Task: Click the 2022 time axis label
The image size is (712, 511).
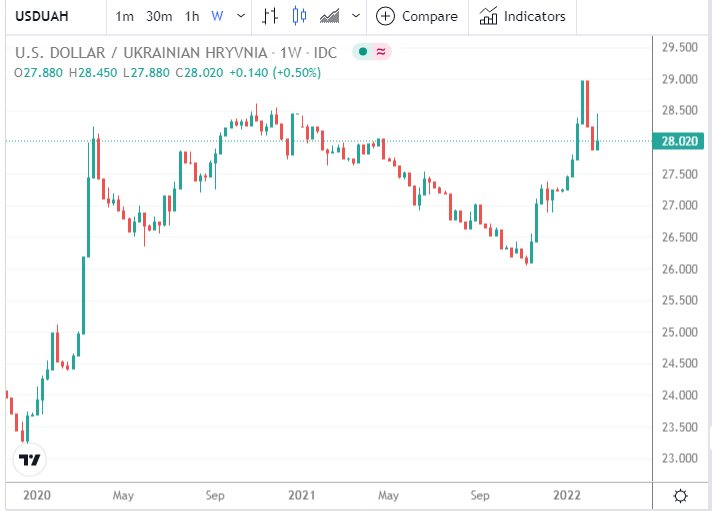Action: coord(567,495)
